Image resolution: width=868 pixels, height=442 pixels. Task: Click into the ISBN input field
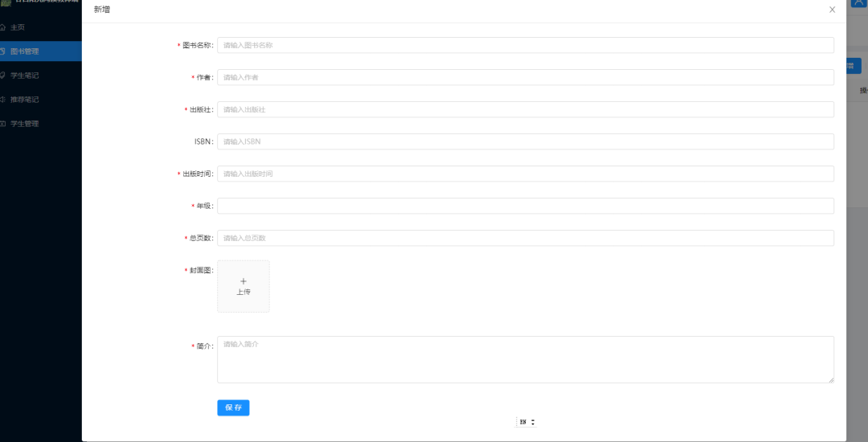(x=526, y=141)
